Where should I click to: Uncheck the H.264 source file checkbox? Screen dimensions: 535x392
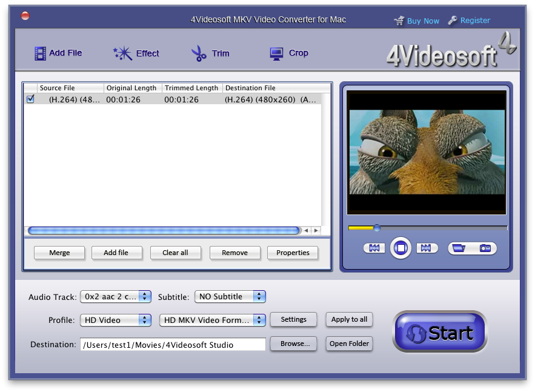coord(30,99)
